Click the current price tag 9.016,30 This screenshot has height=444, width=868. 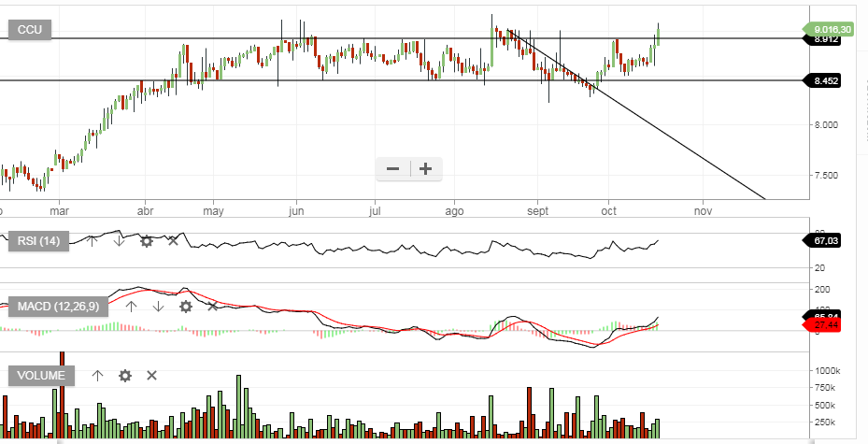828,29
